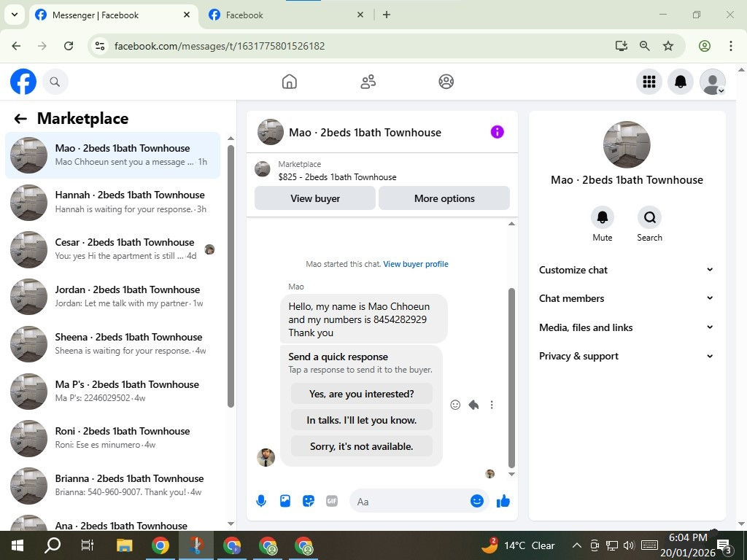Open the Facebook notifications bell

tap(681, 82)
